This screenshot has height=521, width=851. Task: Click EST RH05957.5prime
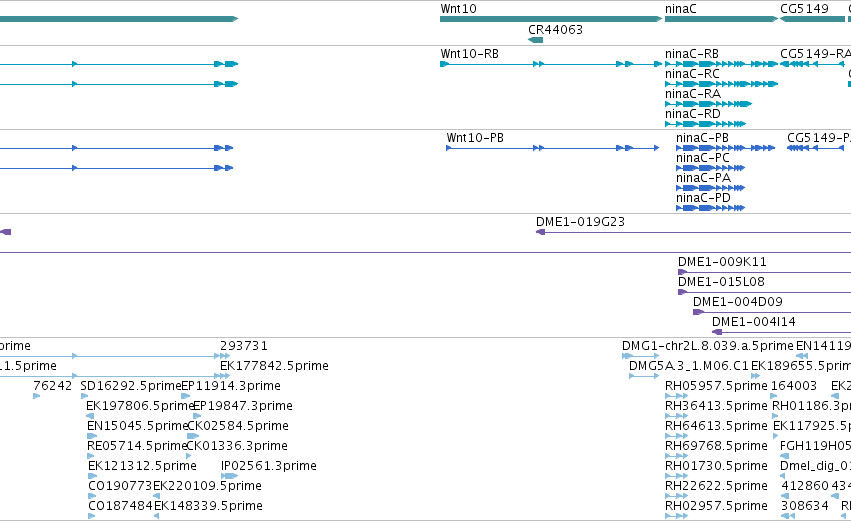[x=716, y=386]
